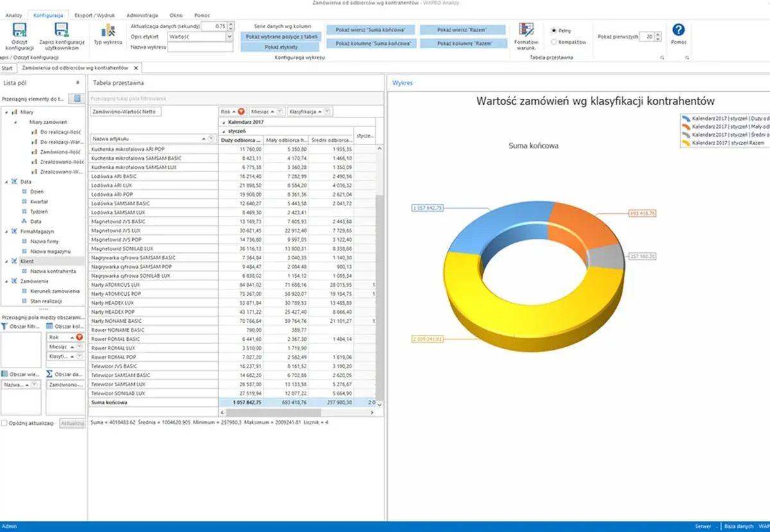Viewport: 770px width, 532px height.
Task: Click Pokaż kolumnę "Suma końcowa" button
Action: pyautogui.click(x=371, y=43)
